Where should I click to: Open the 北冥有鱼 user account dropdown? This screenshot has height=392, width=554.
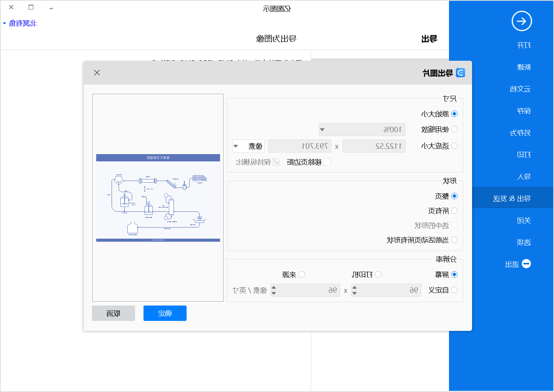(20, 23)
